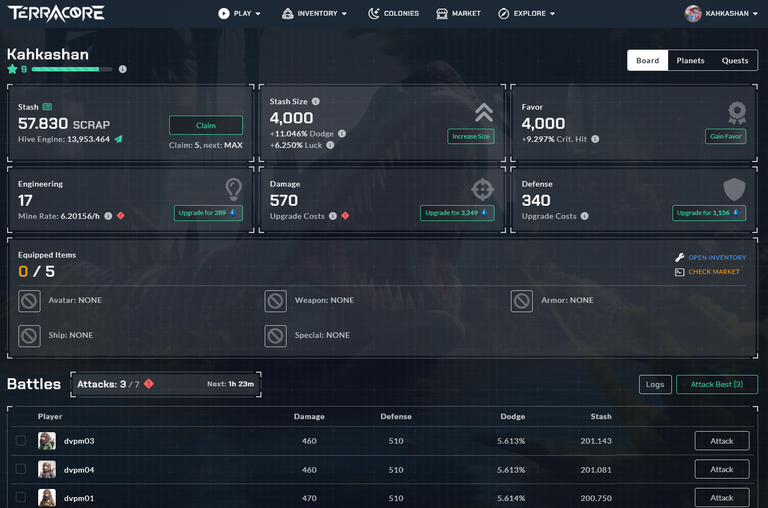Click Attack Best (3) button
768x508 pixels.
coord(717,384)
